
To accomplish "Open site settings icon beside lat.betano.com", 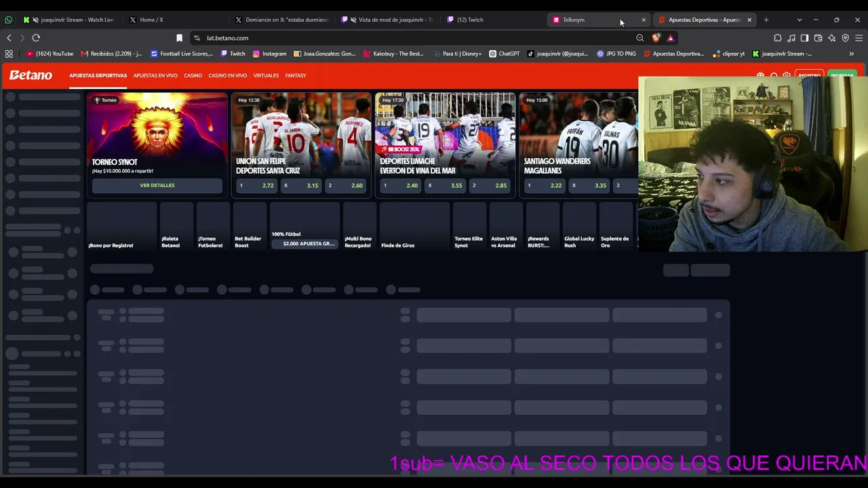I will point(197,38).
